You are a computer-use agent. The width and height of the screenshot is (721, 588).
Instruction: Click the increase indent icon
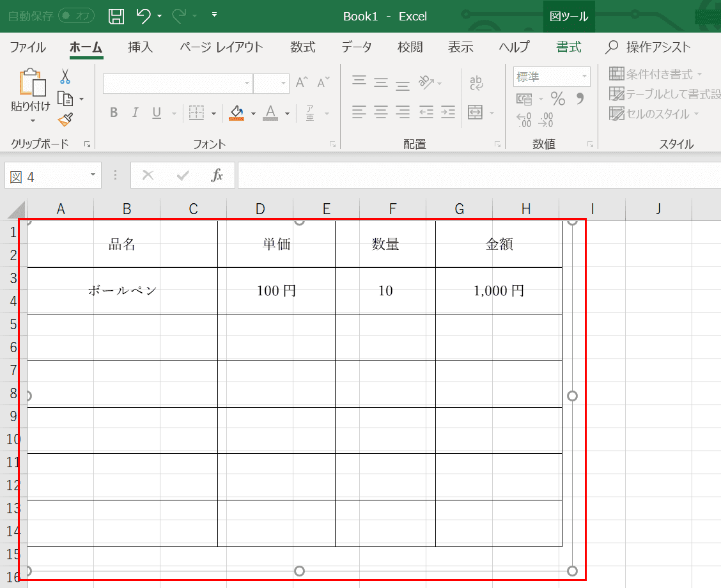coord(448,112)
